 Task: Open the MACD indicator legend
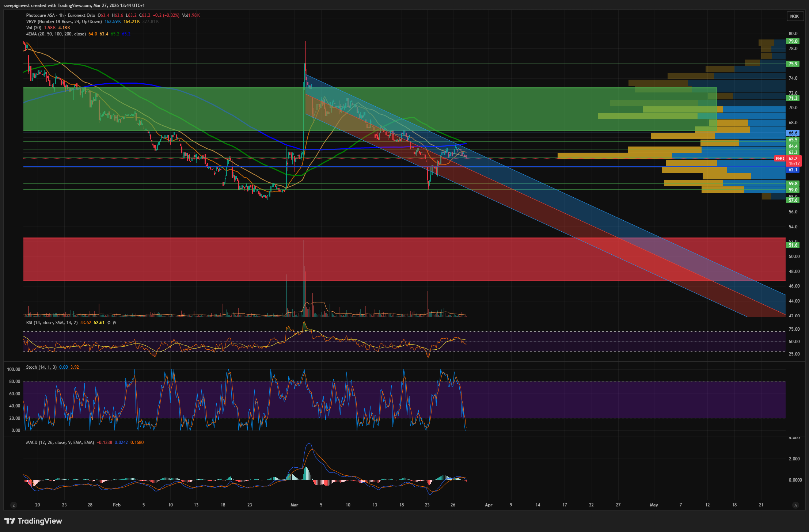pyautogui.click(x=60, y=442)
